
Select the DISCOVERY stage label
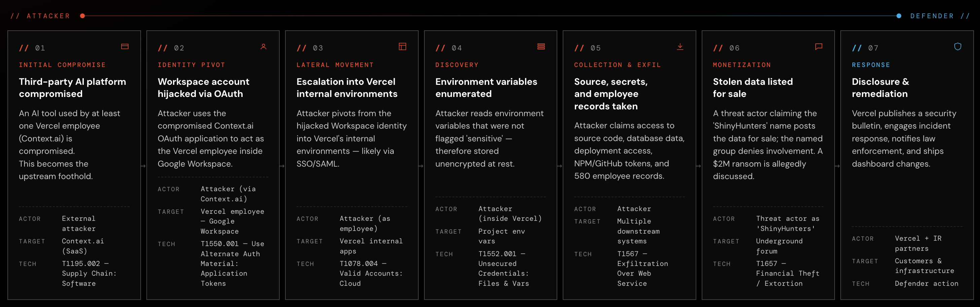(457, 65)
